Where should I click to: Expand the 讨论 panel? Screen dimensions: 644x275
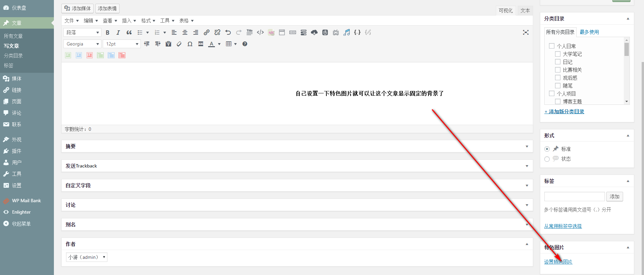527,205
